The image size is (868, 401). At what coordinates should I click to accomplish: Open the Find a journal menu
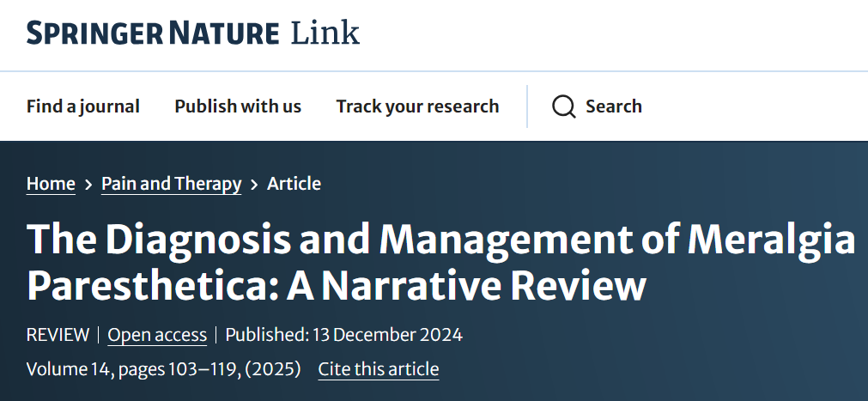click(82, 106)
